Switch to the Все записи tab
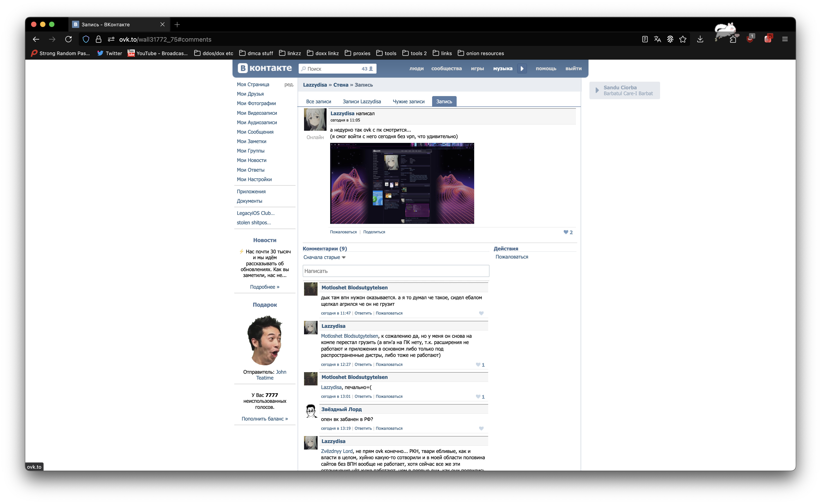The image size is (821, 504). click(x=318, y=102)
